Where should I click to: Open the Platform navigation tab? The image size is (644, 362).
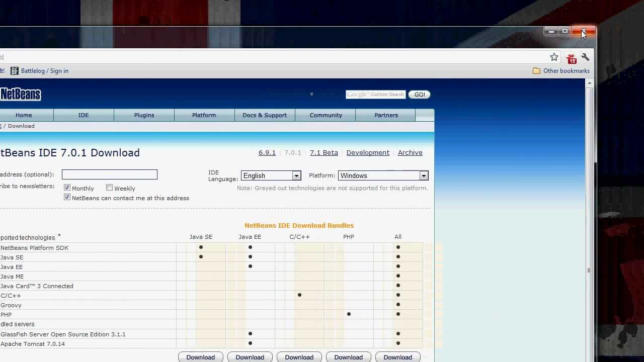(204, 115)
